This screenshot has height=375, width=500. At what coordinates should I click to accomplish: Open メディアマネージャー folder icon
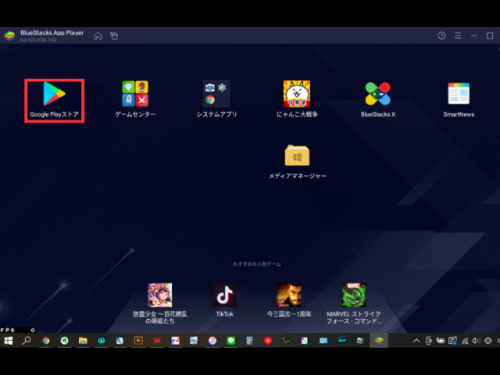coord(297,155)
